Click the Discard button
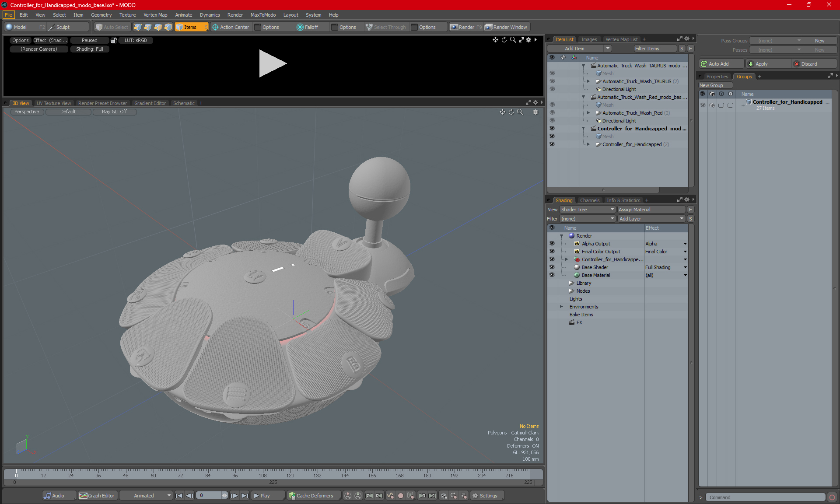 [x=814, y=64]
